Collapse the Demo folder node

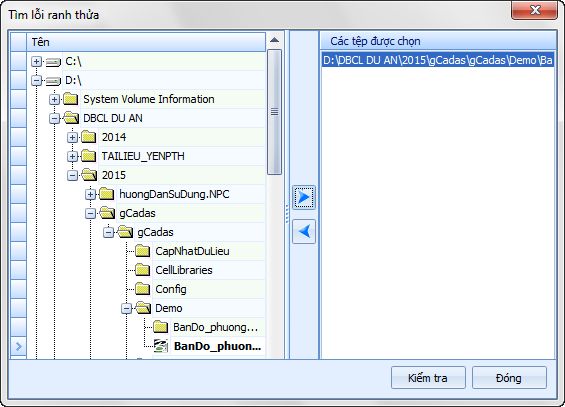click(x=126, y=308)
